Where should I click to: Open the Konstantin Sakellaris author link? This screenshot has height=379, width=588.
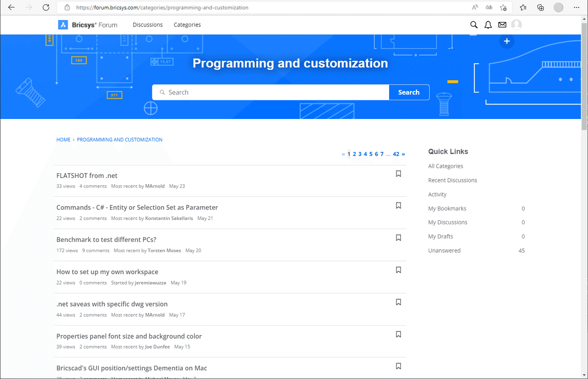pyautogui.click(x=169, y=218)
